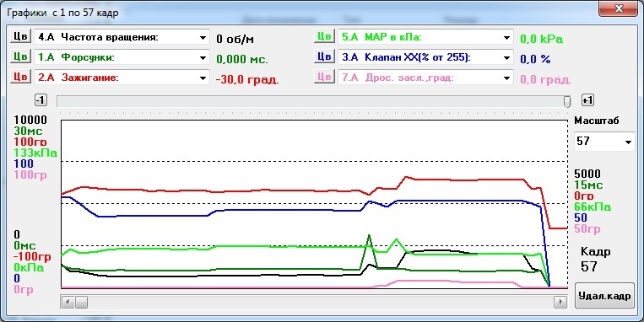Click the Цв color button for Форсунки
Screen dimensions: 644x322
20,56
